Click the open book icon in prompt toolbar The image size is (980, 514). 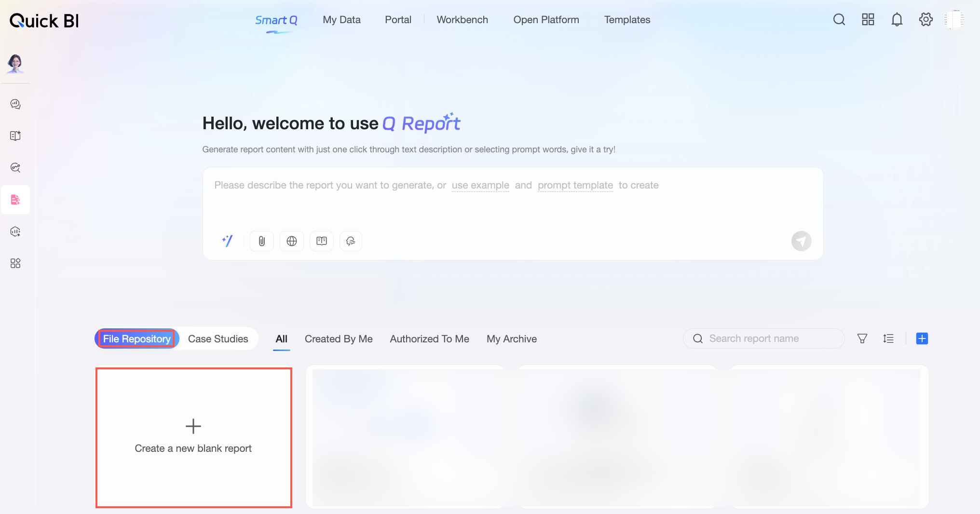coord(322,241)
